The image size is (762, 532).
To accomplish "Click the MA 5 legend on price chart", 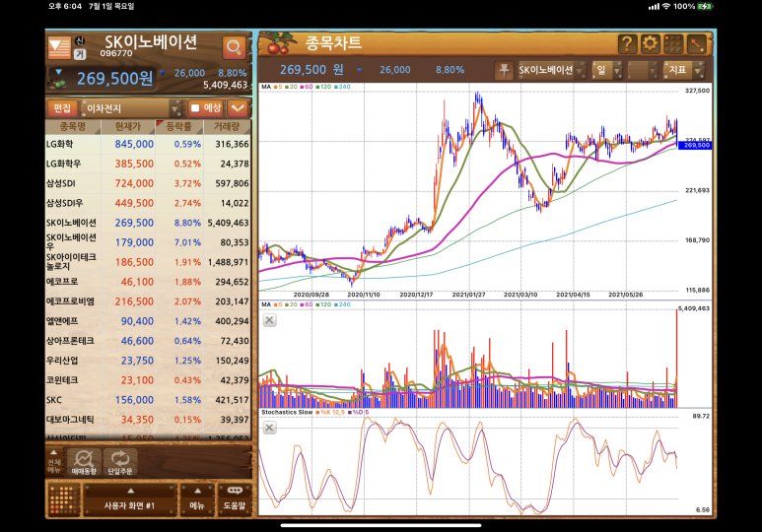I will (278, 87).
